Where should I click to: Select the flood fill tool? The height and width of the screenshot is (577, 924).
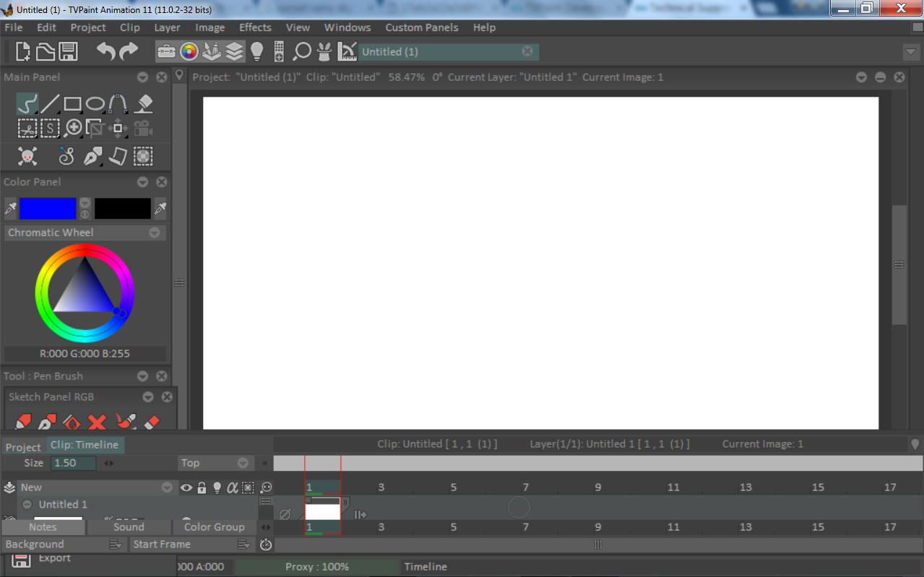(x=144, y=104)
